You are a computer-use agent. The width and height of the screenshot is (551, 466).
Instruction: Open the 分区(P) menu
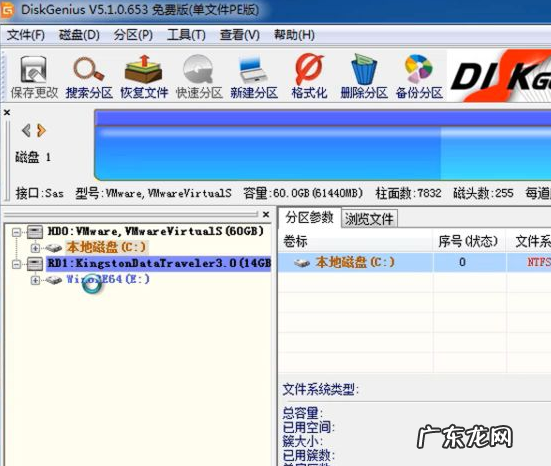point(133,35)
